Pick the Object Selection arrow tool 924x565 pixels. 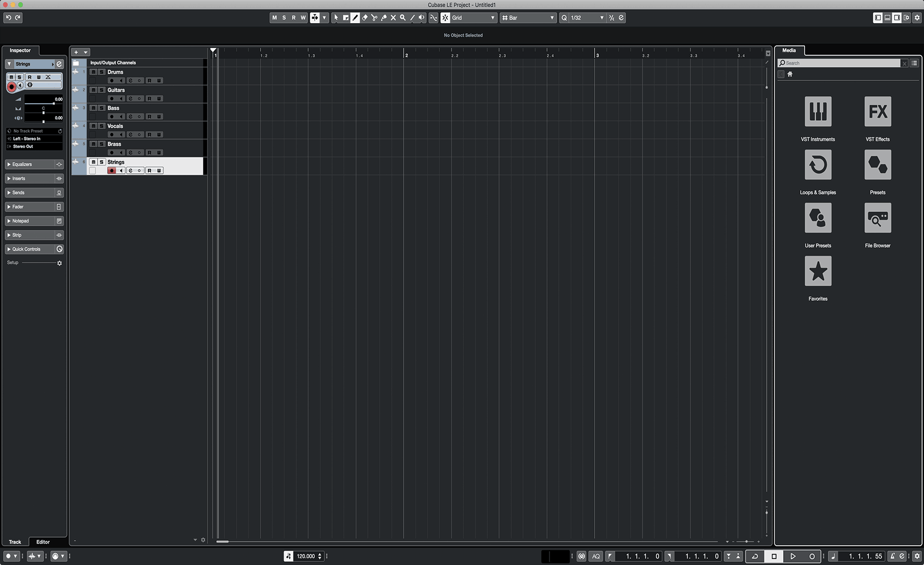click(335, 18)
